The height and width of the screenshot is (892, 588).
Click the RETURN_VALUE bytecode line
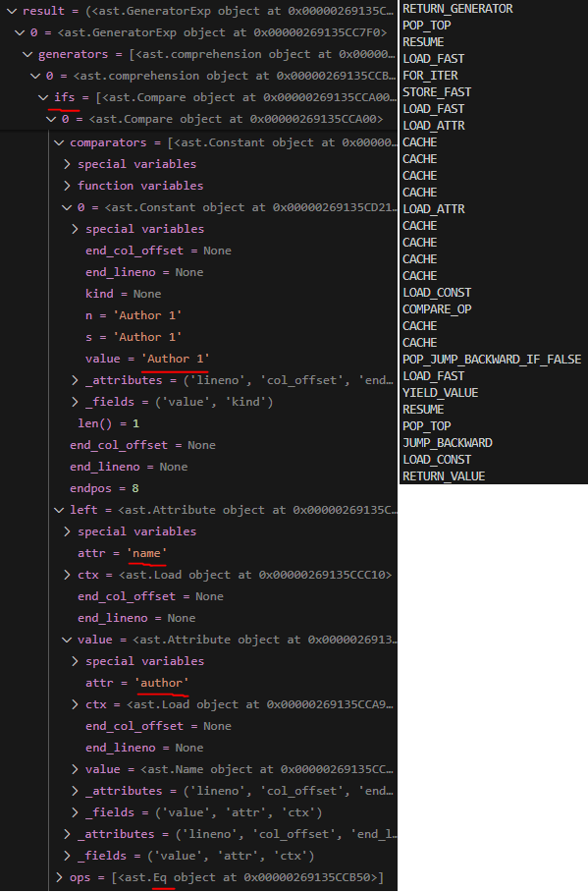click(x=444, y=476)
